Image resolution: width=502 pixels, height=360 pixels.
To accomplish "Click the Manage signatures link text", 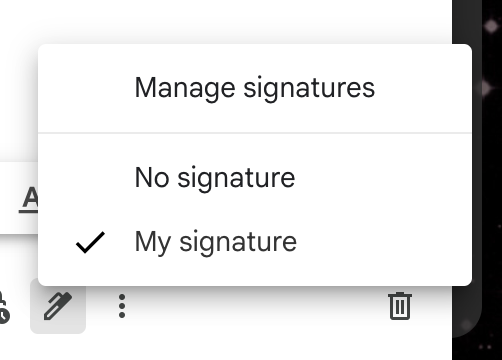I will 255,88.
